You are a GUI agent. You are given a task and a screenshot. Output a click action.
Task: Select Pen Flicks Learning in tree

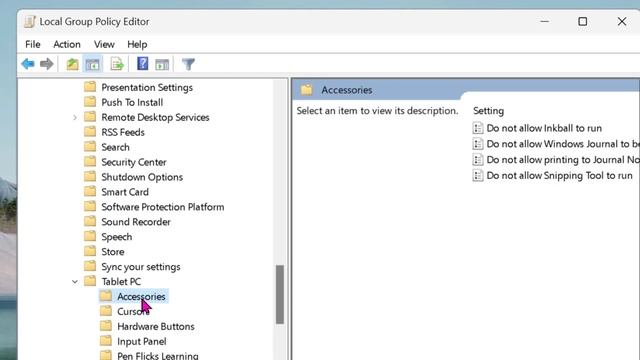pos(158,356)
